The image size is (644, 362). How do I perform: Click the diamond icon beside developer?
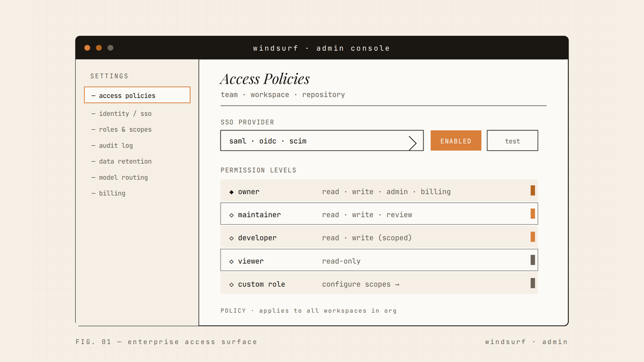point(232,238)
